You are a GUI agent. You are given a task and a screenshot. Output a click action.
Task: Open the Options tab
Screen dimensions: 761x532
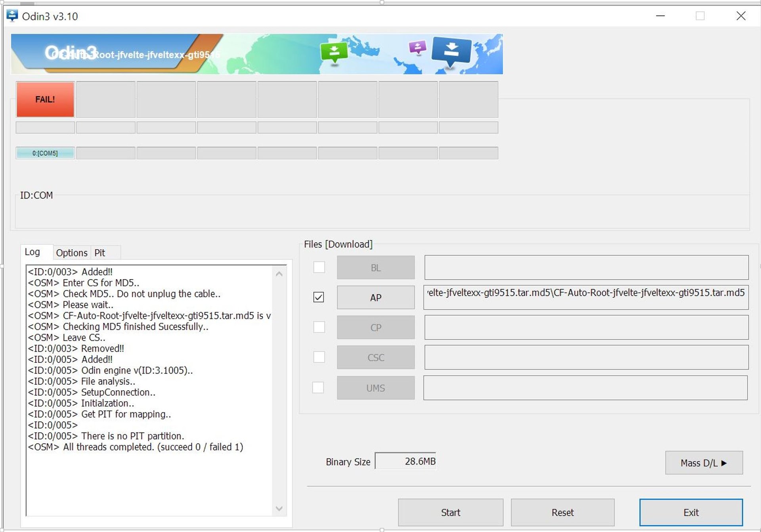click(71, 253)
